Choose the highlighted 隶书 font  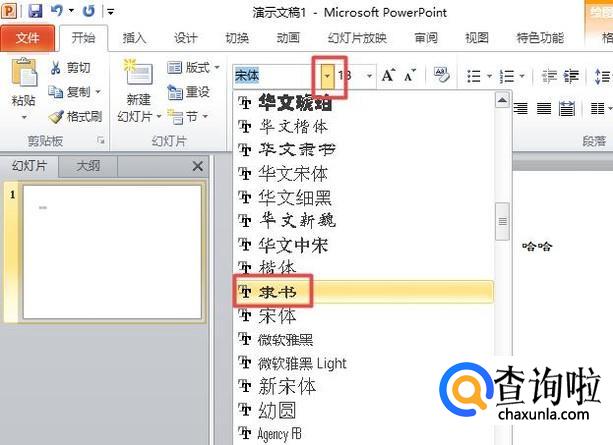363,292
